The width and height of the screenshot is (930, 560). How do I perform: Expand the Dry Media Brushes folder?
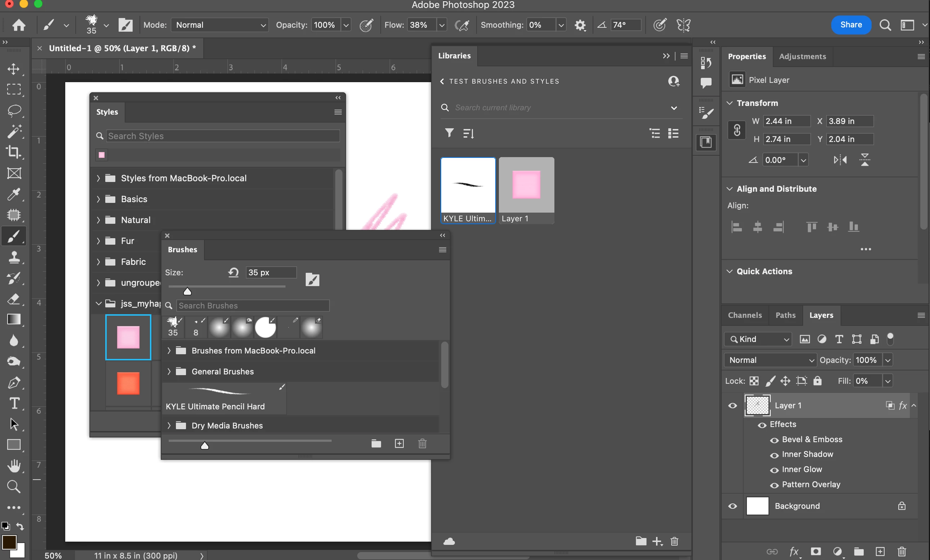click(169, 426)
